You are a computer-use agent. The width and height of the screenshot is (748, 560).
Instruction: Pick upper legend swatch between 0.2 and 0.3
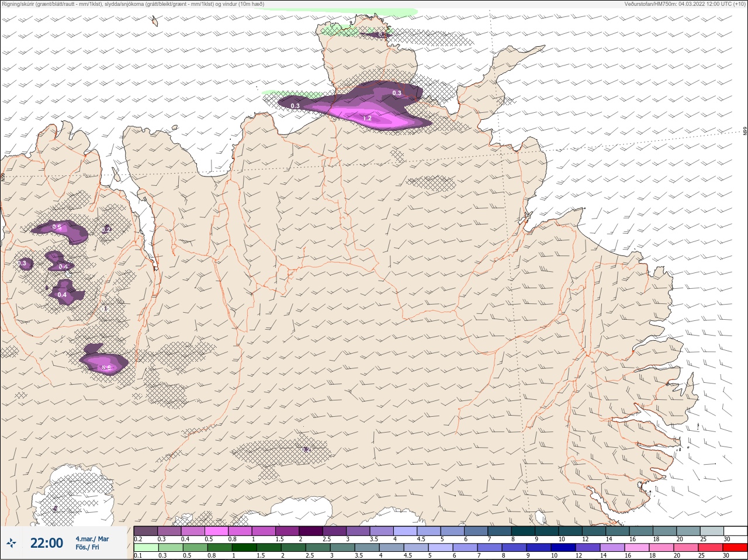pos(146,531)
